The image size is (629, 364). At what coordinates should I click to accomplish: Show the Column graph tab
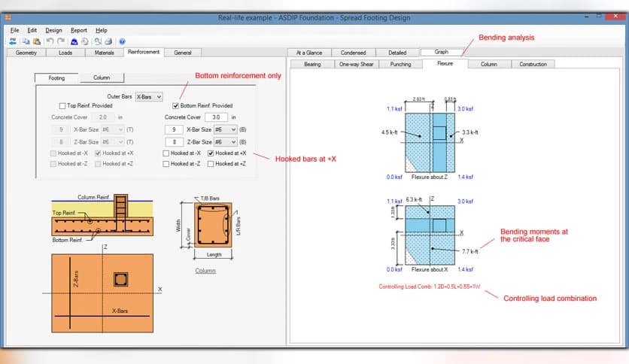click(489, 64)
